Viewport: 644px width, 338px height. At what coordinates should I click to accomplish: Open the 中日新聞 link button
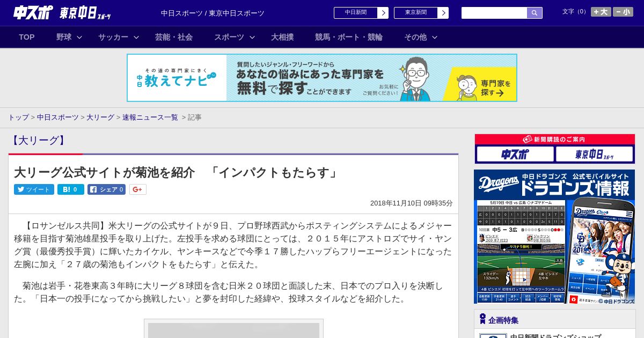coord(355,13)
